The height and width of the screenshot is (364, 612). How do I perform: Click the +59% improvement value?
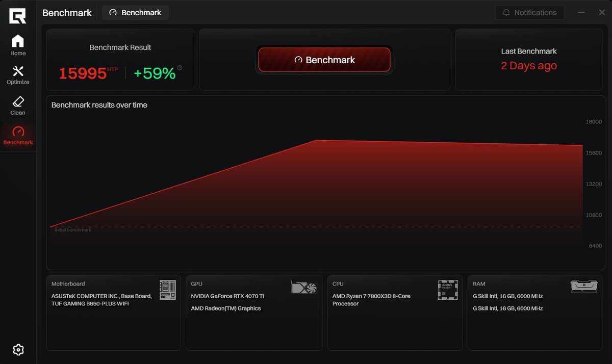point(155,73)
